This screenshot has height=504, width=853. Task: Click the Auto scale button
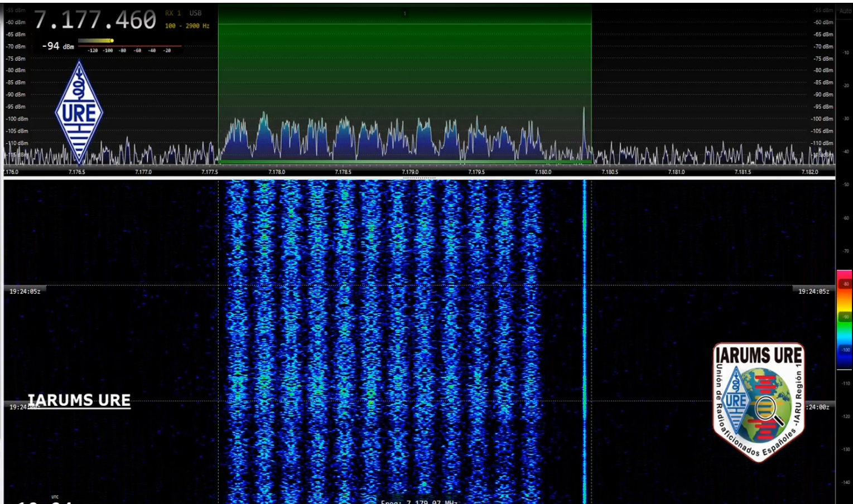[845, 11]
